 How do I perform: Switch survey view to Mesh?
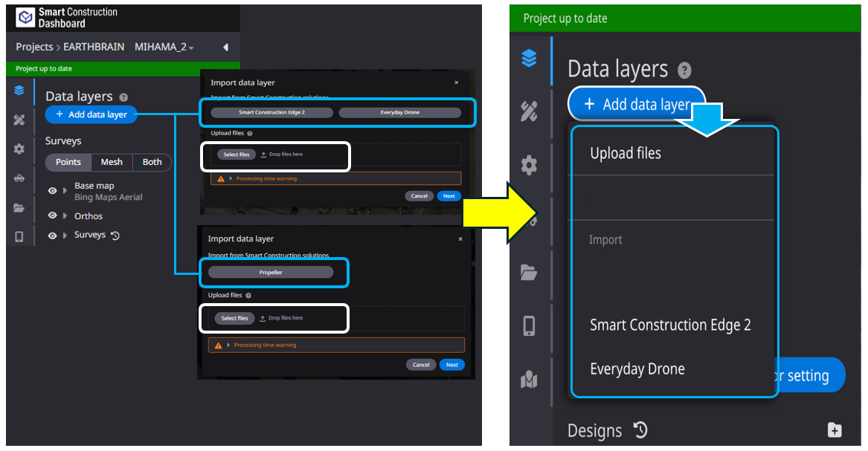click(x=112, y=162)
